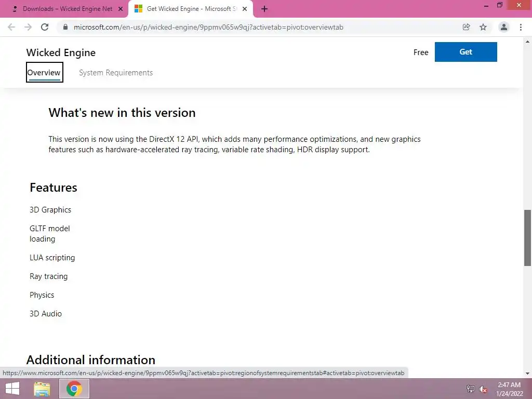This screenshot has width=532, height=399.
Task: Click the "LUA scripting" feature text
Action: (52, 258)
